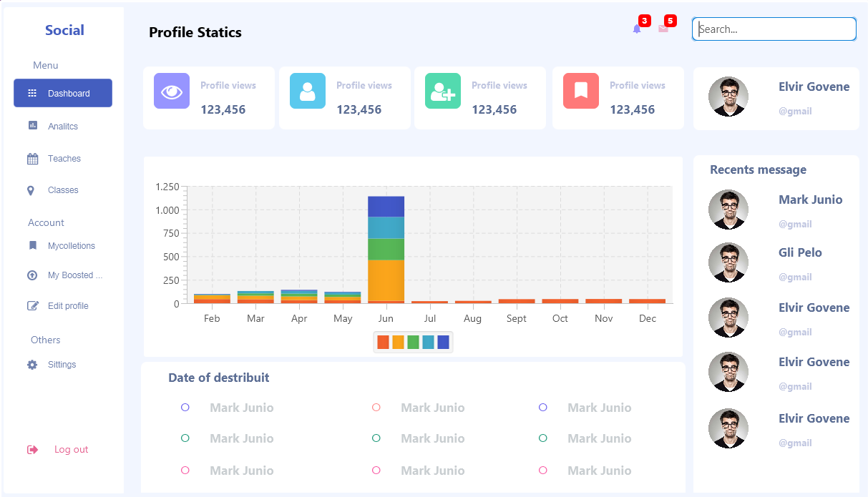
Task: Click the green add-user icon
Action: point(442,91)
